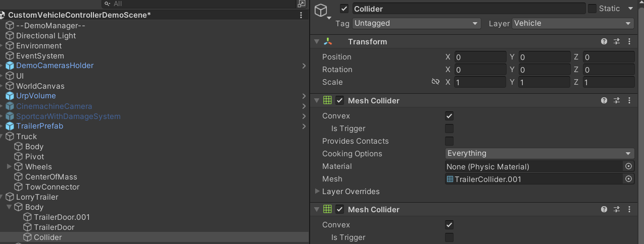Toggle the Static checkbox

(592, 9)
